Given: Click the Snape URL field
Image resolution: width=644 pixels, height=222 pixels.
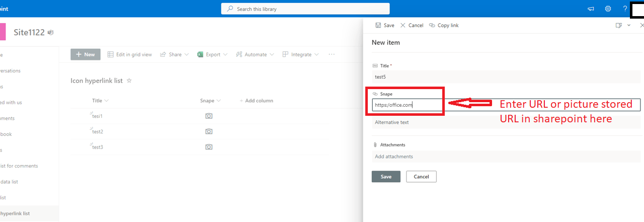Looking at the screenshot, I should tap(506, 105).
